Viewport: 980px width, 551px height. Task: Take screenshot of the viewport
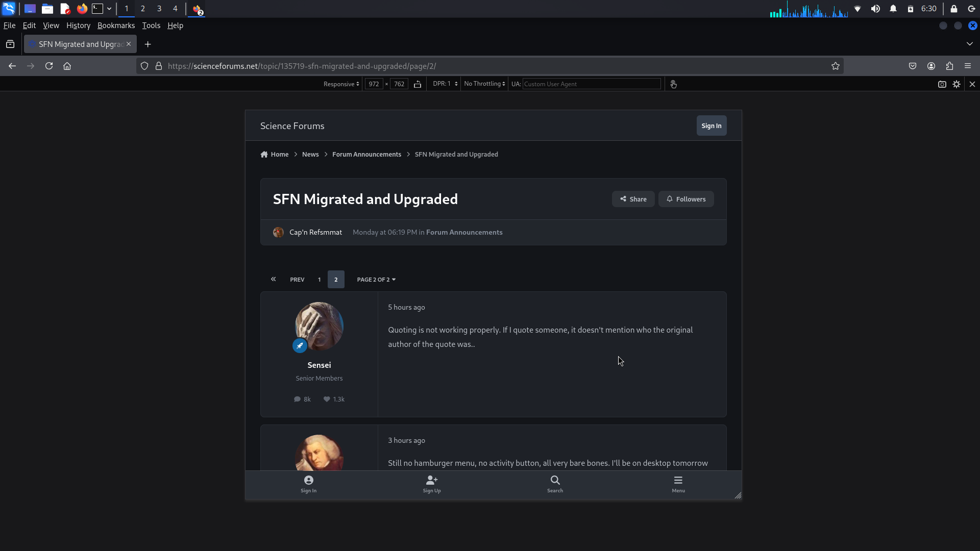(x=942, y=84)
